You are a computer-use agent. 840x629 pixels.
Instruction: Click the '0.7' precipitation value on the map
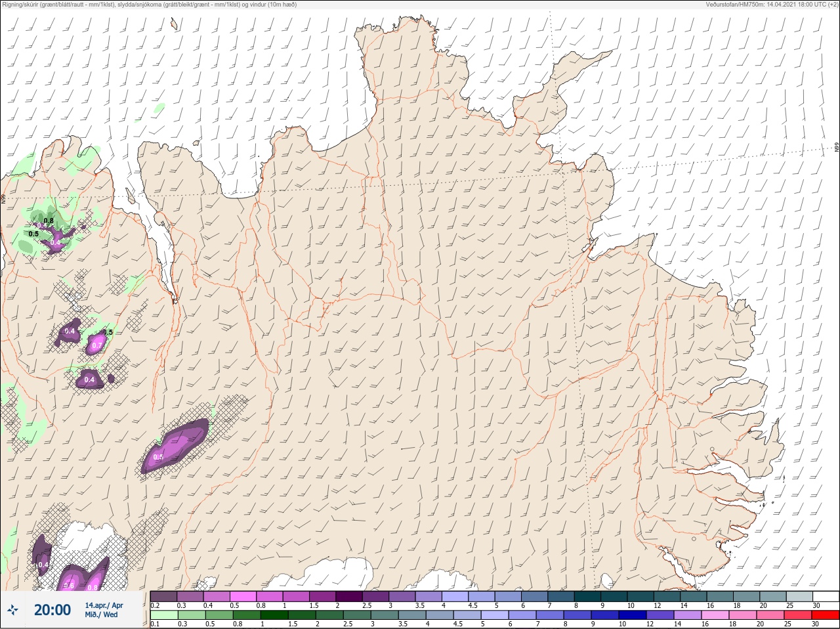click(96, 345)
